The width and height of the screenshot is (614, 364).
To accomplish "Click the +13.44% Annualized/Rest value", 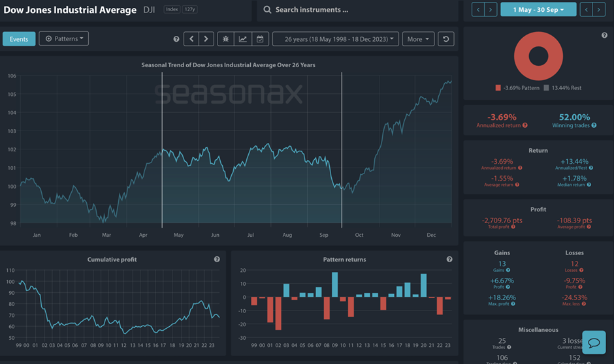I will (x=574, y=162).
